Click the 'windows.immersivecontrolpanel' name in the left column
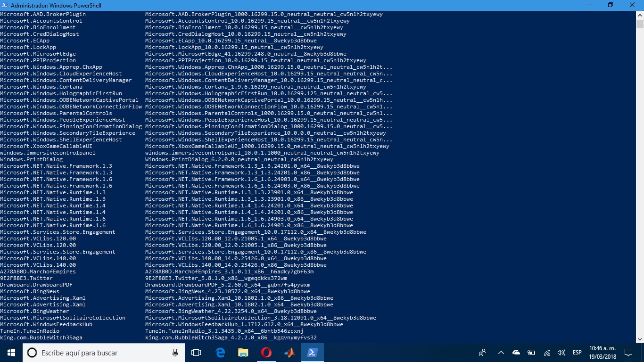This screenshot has width=644, height=362. [48, 153]
